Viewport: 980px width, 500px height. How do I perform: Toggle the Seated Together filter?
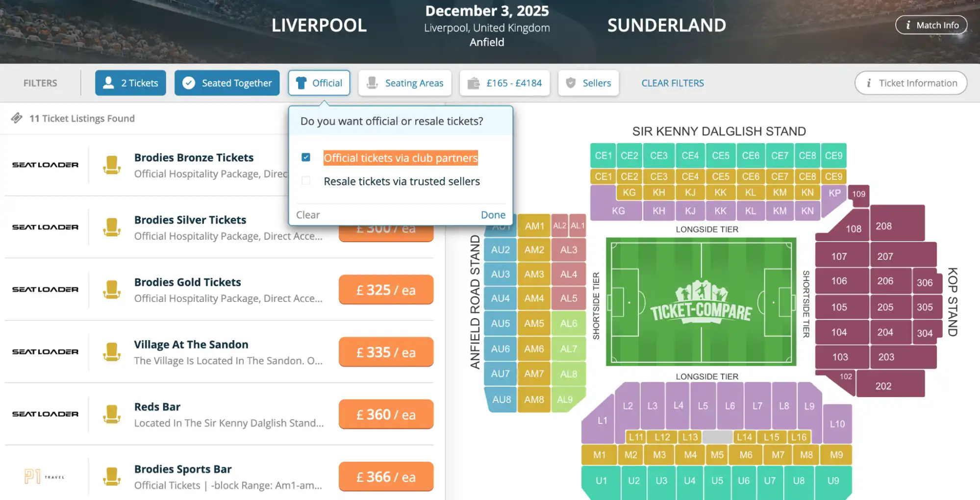click(x=226, y=82)
